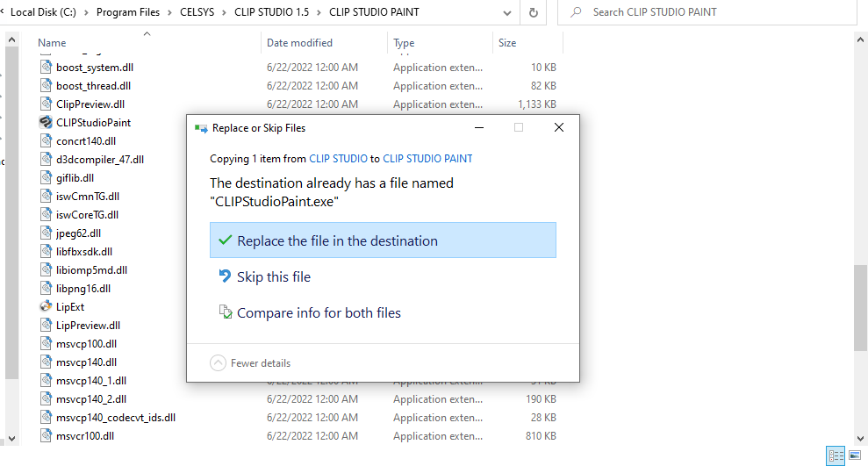Close the Replace or Skip Files dialog
This screenshot has width=868, height=466.
[x=559, y=128]
